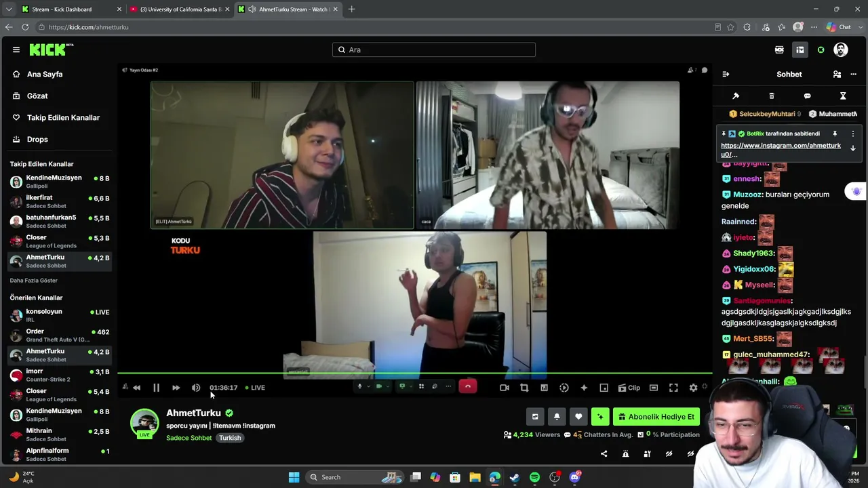Open konsoloyun recommended channel
868x488 pixels.
click(x=60, y=315)
